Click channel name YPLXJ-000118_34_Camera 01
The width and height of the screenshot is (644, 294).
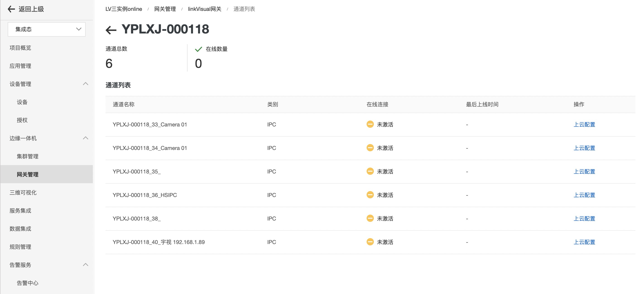150,148
